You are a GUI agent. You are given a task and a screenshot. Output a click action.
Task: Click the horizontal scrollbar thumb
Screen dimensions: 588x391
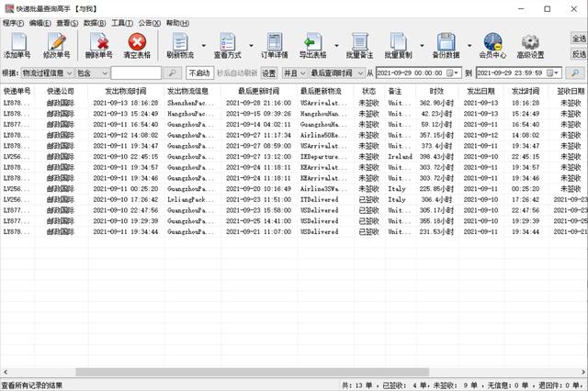click(x=253, y=372)
